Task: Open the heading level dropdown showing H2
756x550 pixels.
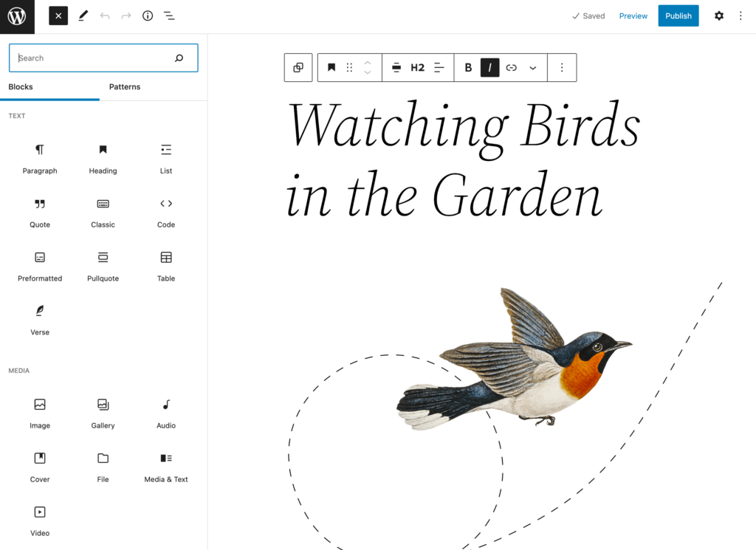Action: (417, 67)
